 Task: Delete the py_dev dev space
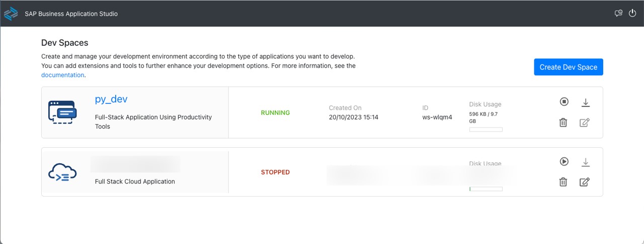563,123
